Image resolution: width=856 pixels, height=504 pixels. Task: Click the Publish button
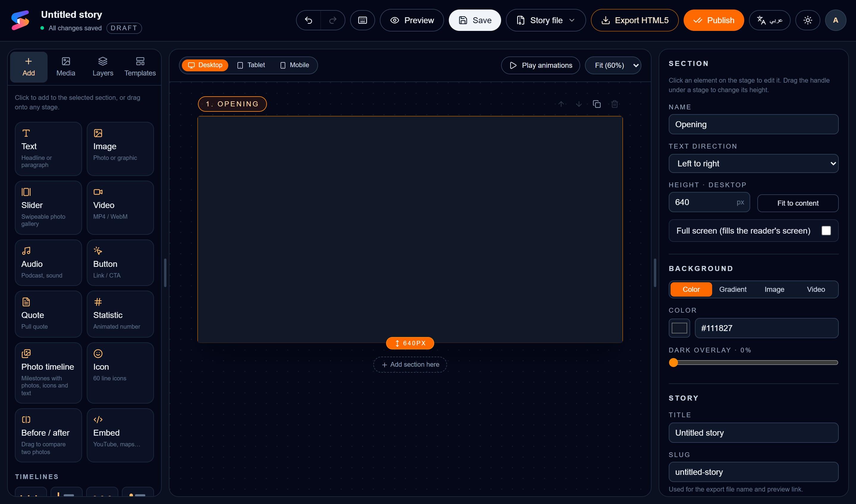pos(713,21)
